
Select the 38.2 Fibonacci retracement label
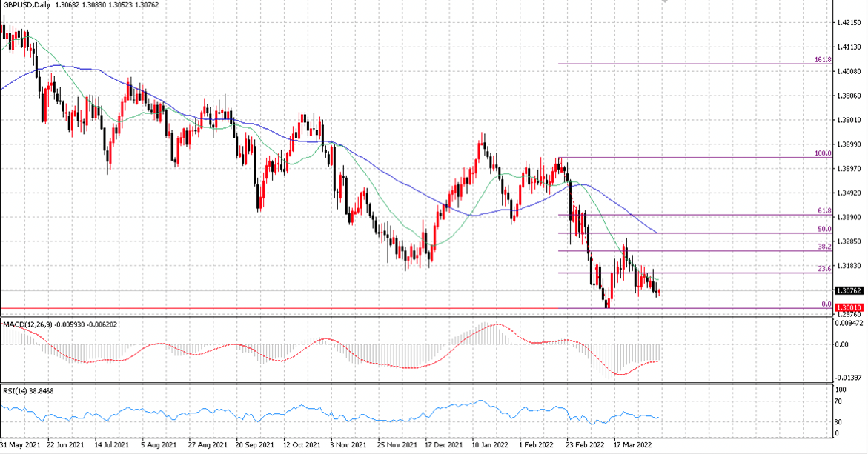(x=825, y=247)
